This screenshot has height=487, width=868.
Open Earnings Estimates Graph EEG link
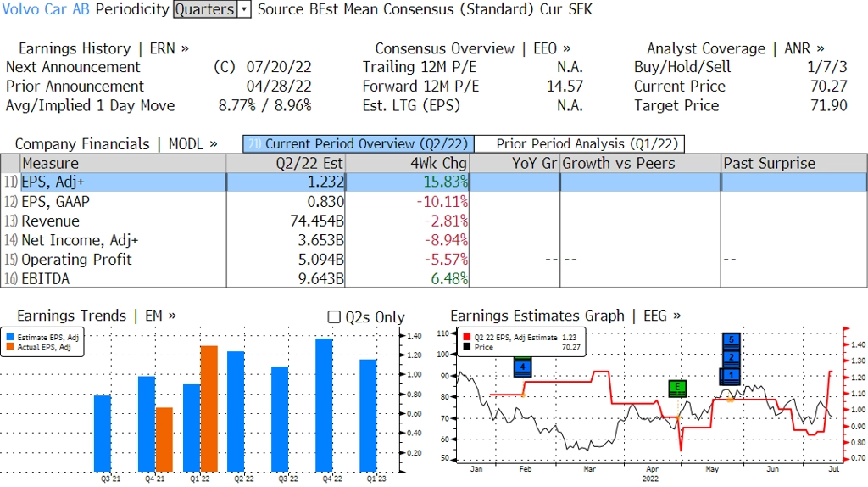[565, 316]
